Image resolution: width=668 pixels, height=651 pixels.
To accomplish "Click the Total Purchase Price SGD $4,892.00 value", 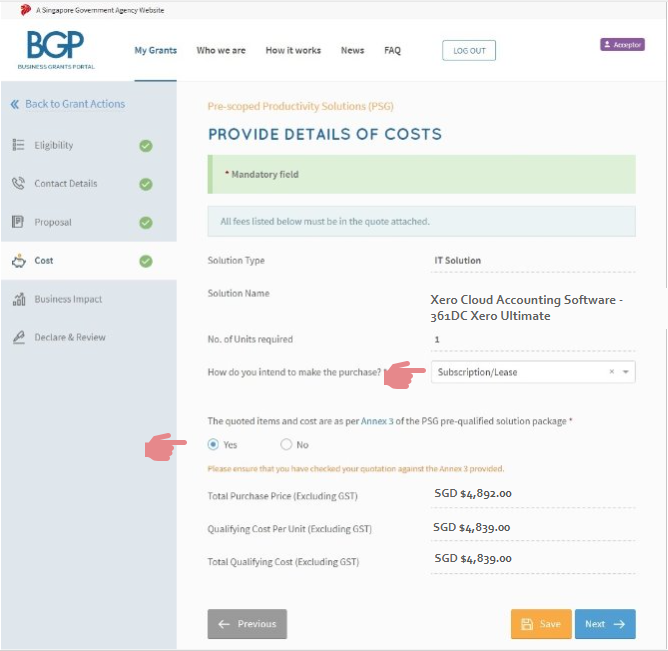I will (473, 493).
